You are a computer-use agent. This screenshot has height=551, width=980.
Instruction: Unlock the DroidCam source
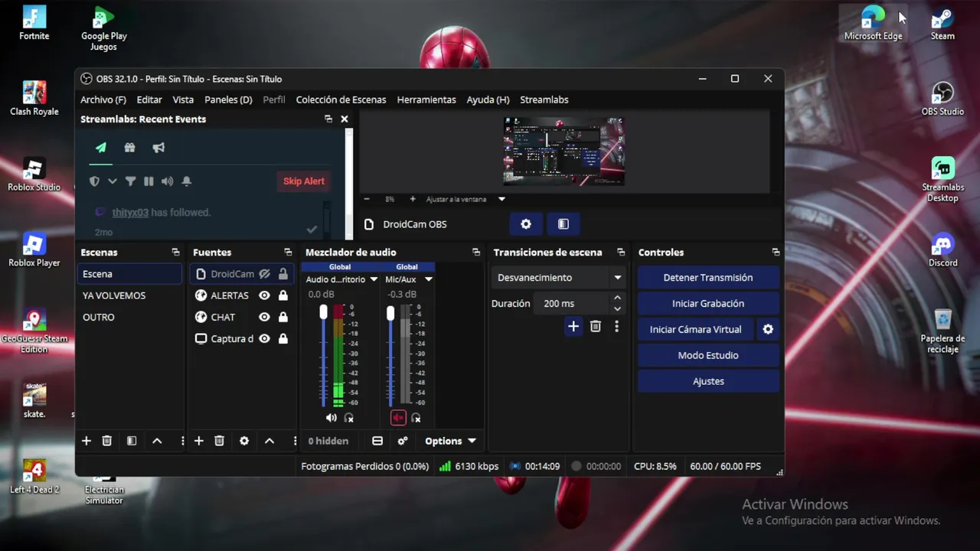coord(283,274)
